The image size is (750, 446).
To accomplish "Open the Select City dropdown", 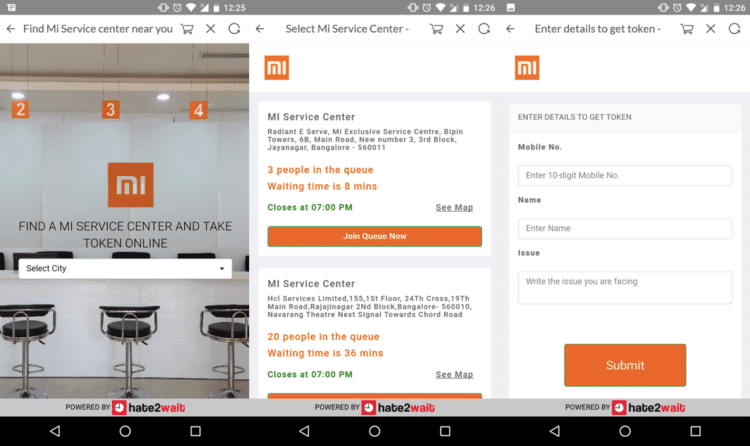I will 125,268.
